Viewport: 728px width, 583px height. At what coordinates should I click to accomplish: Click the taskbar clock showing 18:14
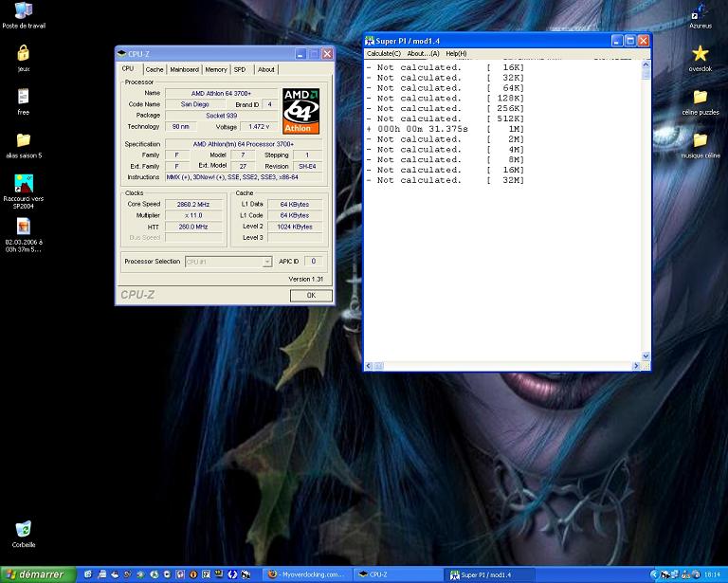[x=712, y=574]
